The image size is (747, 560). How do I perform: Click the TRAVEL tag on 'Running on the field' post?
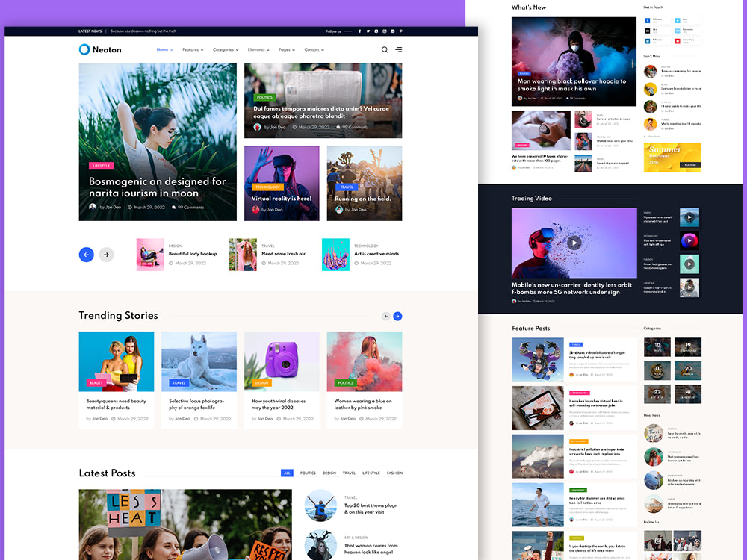(347, 187)
